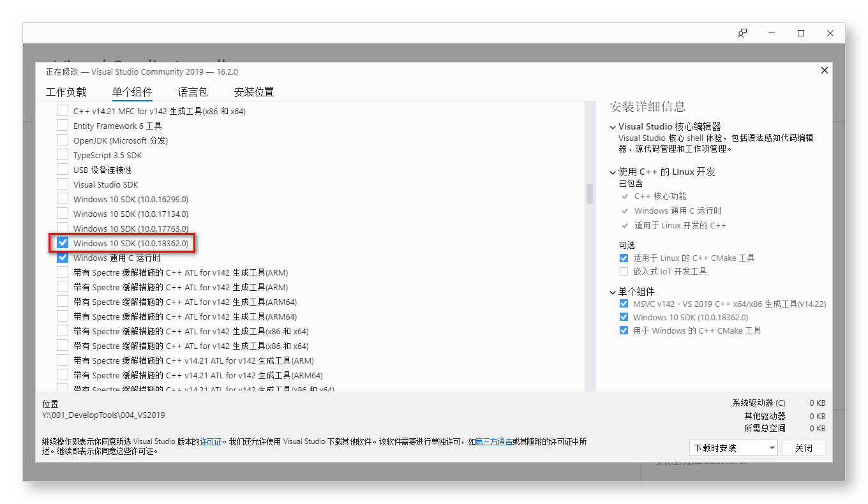Enable USB 设备连接性 component
The height and width of the screenshot is (504, 868).
(62, 169)
